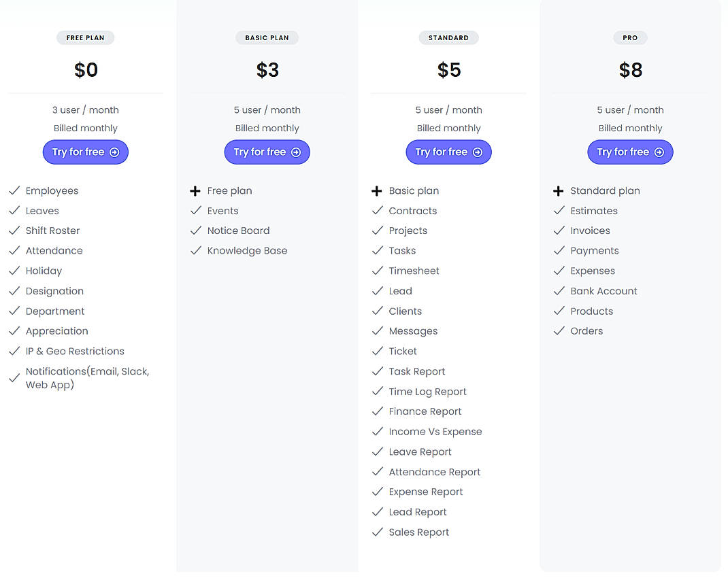Click the Billed monthly text under Pro

(x=630, y=128)
